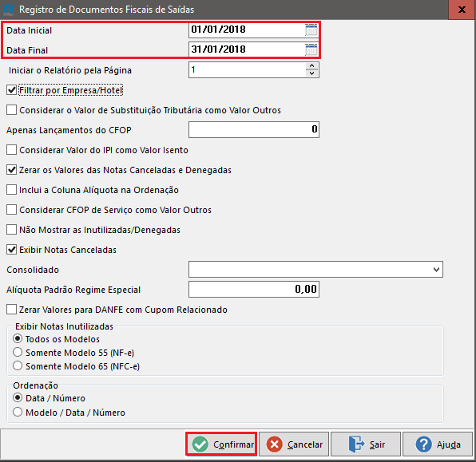Click the green checkmark Confirmar icon

coord(200,444)
